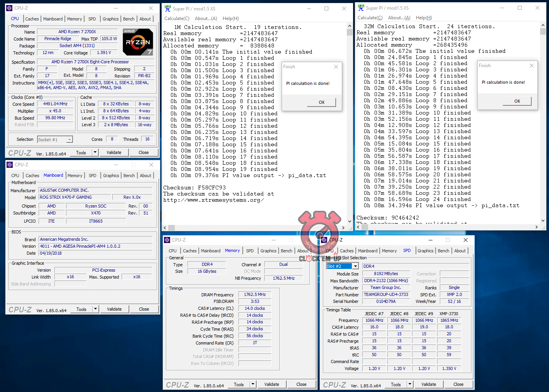
Task: Open the Slot #2 memory slot dropdown
Action: click(x=355, y=266)
